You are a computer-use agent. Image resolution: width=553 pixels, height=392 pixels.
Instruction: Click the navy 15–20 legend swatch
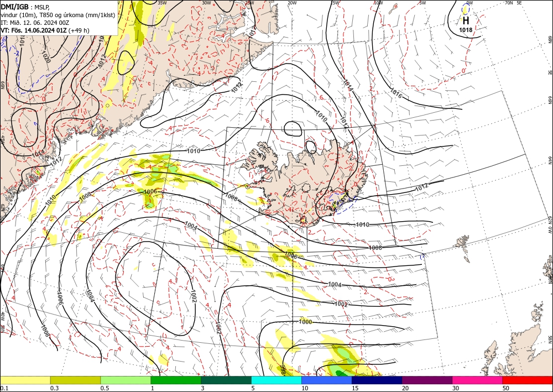(x=377, y=380)
